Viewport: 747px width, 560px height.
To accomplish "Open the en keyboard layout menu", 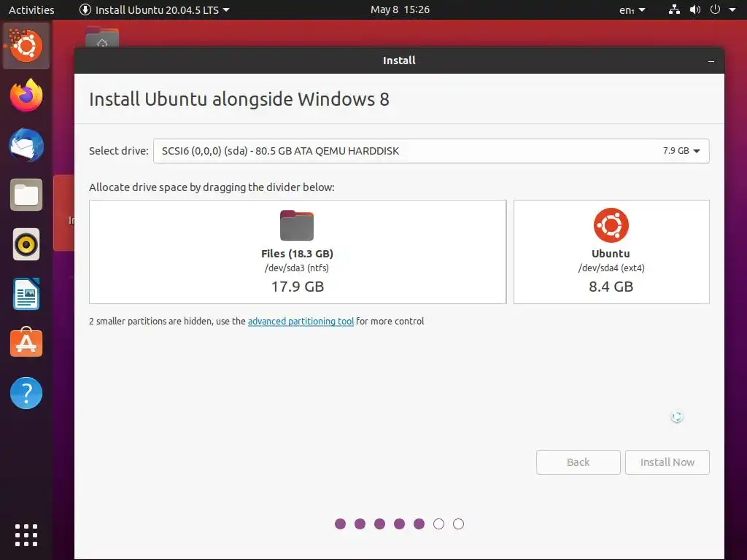I will pos(632,9).
